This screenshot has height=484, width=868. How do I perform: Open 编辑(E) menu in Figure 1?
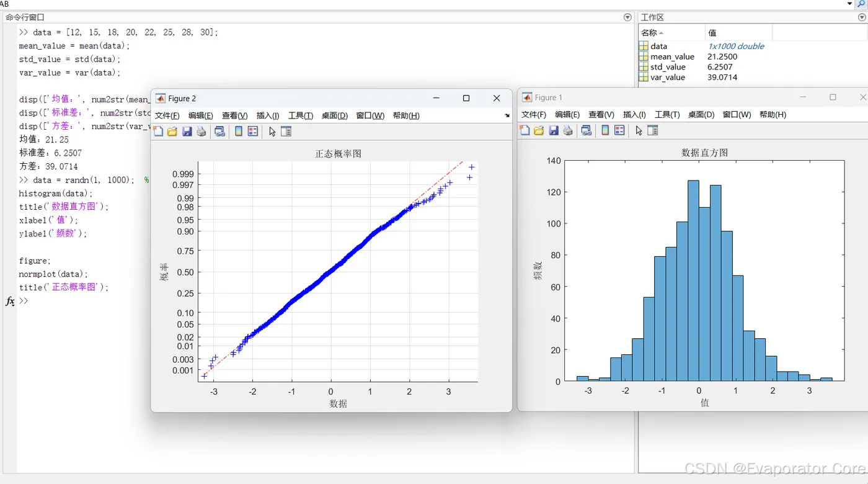567,115
